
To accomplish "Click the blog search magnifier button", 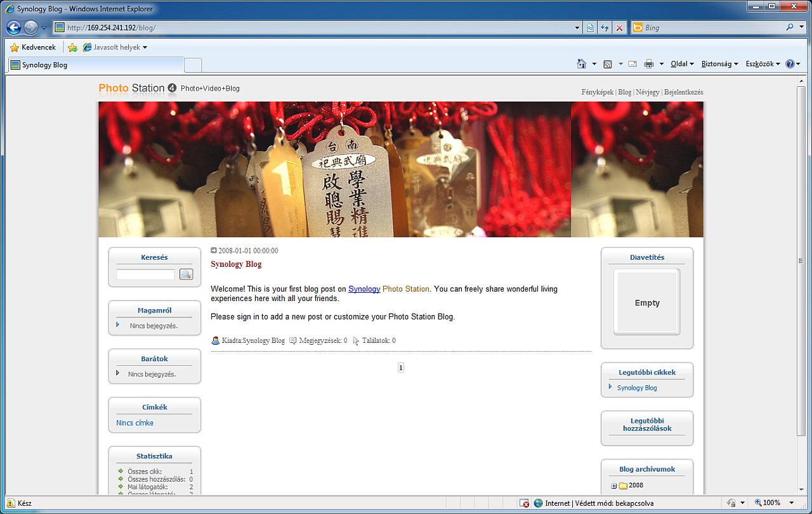I will (x=186, y=274).
